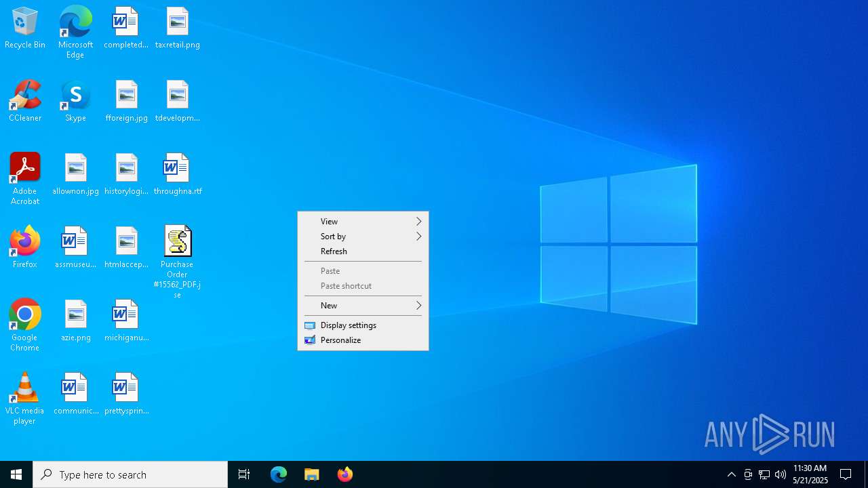Select the allownon.jpg file icon
Image resolution: width=868 pixels, height=488 pixels.
[75, 175]
